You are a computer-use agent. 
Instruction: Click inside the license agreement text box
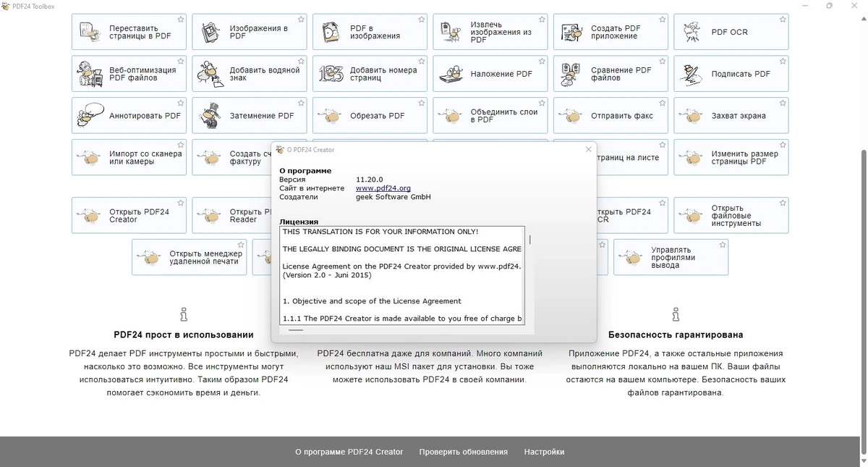tap(402, 275)
